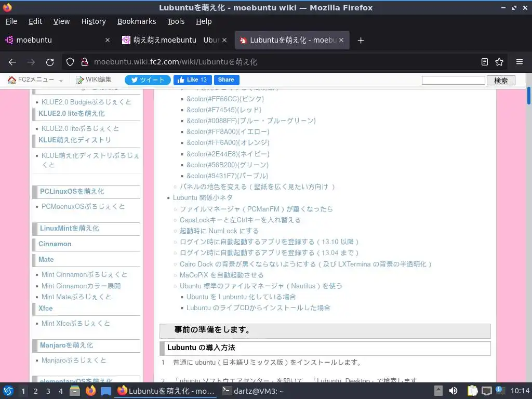Click the Facebook Like button

[x=193, y=79]
